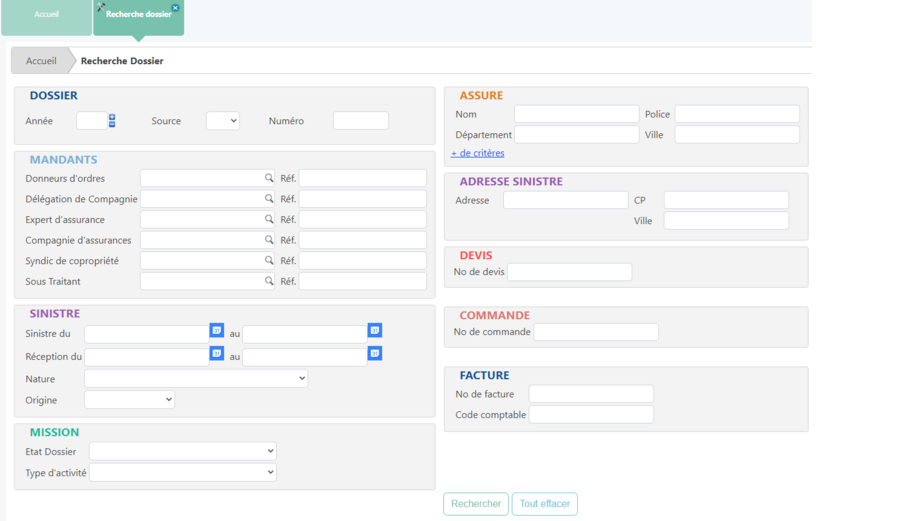This screenshot has width=900, height=521.
Task: Open the Etat Dossier dropdown
Action: [x=182, y=452]
